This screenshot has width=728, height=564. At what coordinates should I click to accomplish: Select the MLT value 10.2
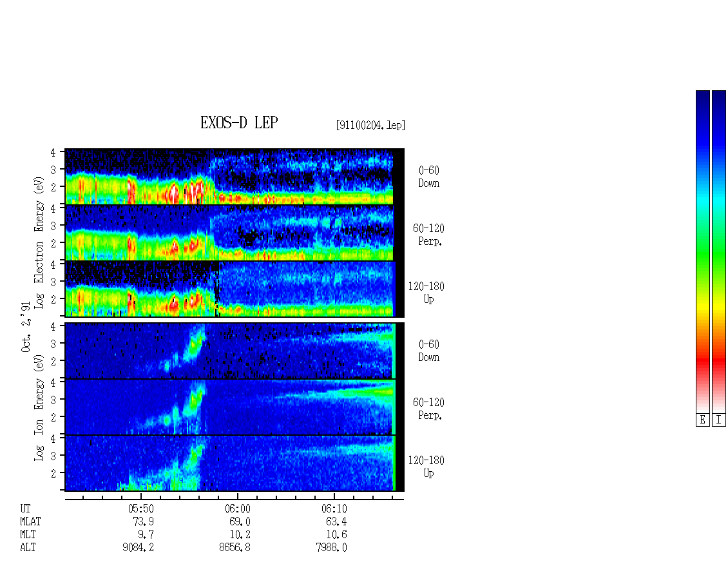240,535
